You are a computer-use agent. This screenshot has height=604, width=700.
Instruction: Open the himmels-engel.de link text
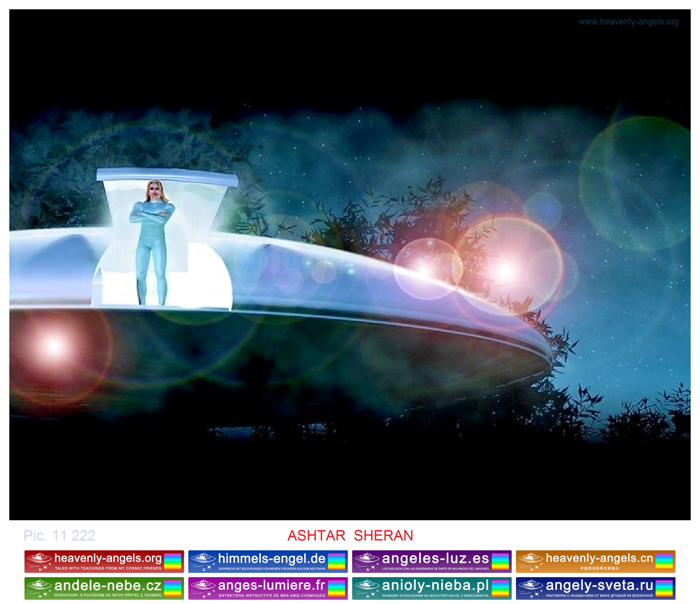coord(272,559)
